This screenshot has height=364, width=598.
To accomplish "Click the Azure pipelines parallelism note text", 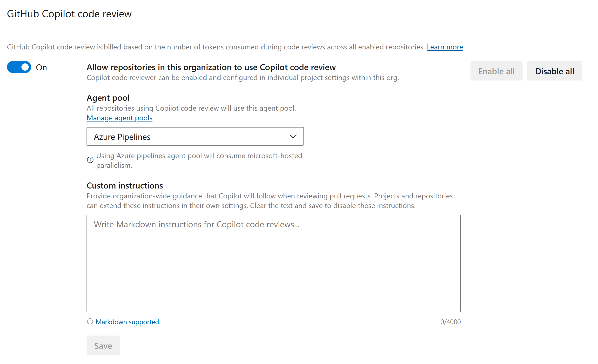I will coord(199,160).
